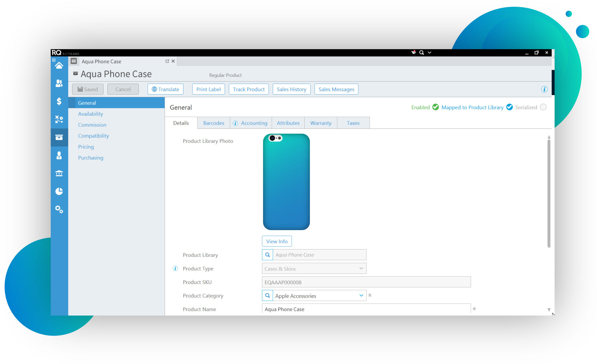Viewport: 597px width, 364px height.
Task: Open the Reports pie chart icon
Action: pos(59,191)
